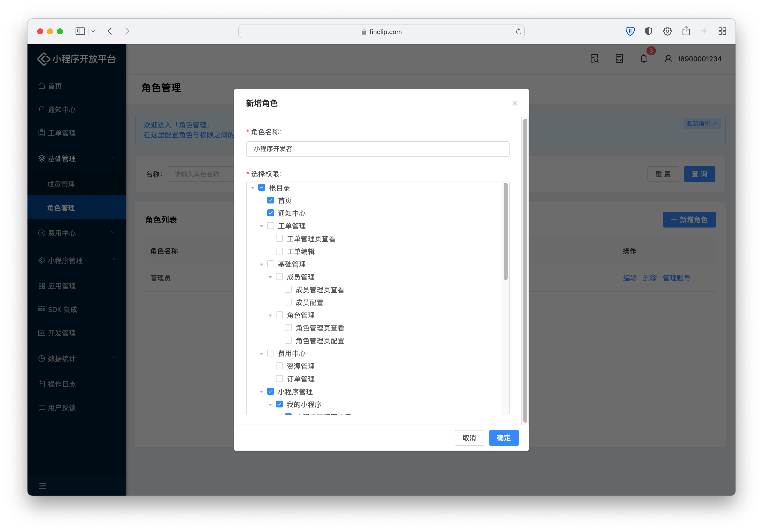Viewport: 763px width, 532px height.
Task: Show tab overview grid icon
Action: (722, 31)
